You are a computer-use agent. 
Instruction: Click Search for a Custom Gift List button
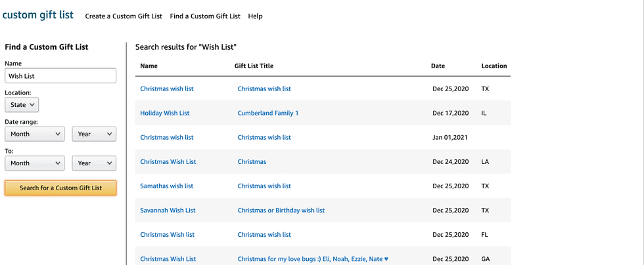(60, 188)
